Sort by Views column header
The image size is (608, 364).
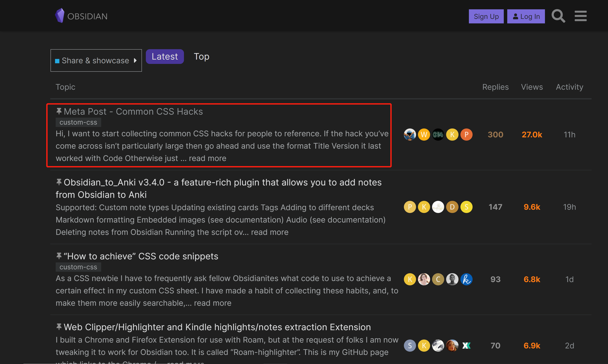click(532, 87)
